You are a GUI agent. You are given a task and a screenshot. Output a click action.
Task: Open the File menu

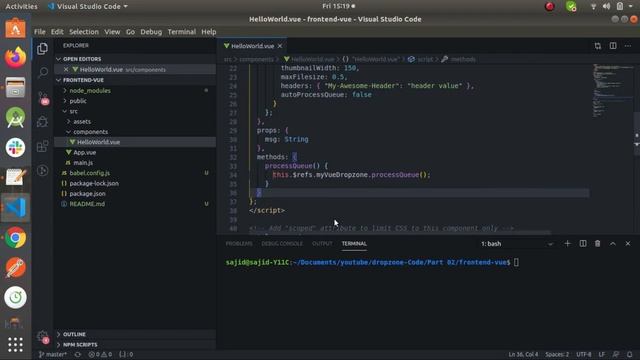[x=40, y=32]
